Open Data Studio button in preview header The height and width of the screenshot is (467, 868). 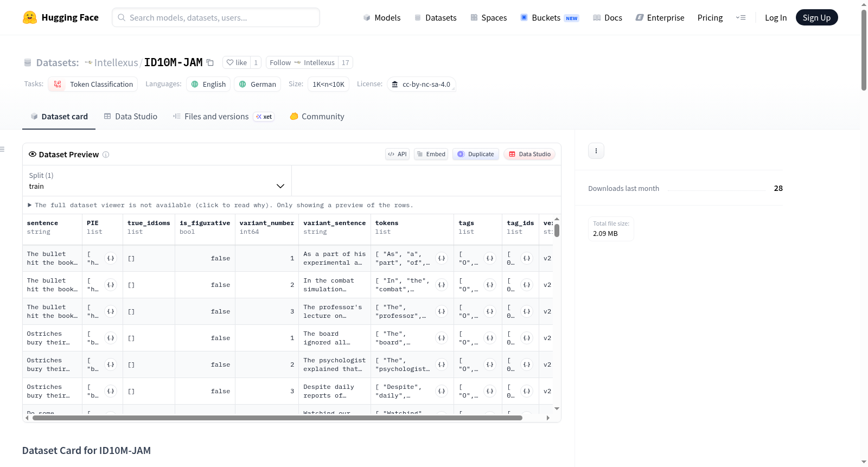529,154
